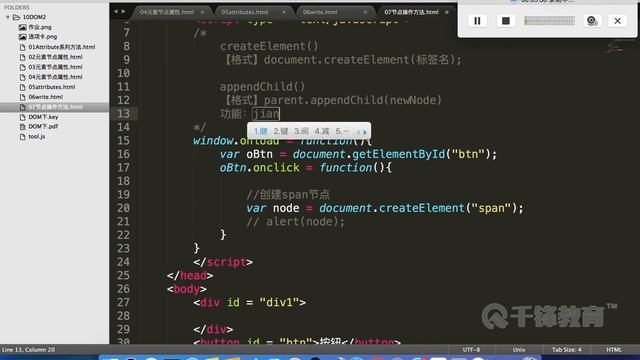The image size is (640, 360).
Task: Choose IME candidate 1 建
Action: 260,131
